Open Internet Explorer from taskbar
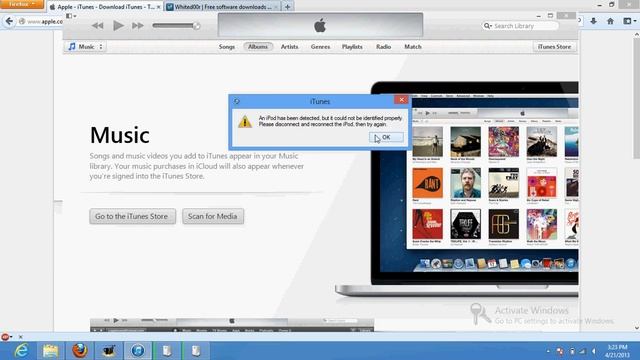Viewport: 640px width, 360px height. point(21,351)
